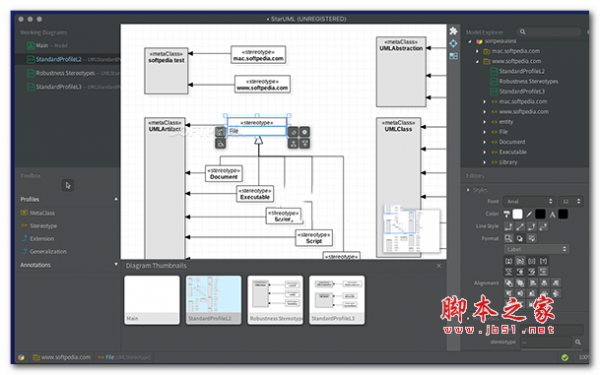The height and width of the screenshot is (375, 600).
Task: Open the StandardProfileL3 thumbnail
Action: pyautogui.click(x=337, y=300)
